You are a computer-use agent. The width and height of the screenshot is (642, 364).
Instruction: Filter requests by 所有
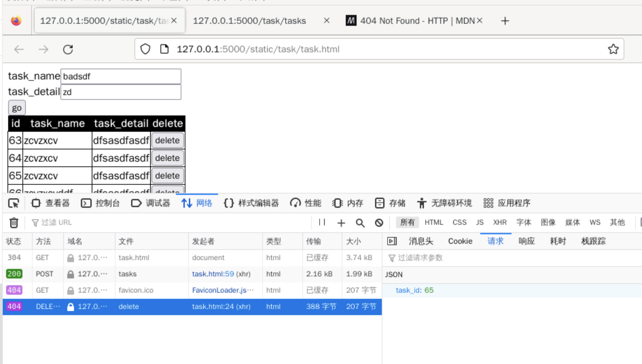(x=407, y=222)
